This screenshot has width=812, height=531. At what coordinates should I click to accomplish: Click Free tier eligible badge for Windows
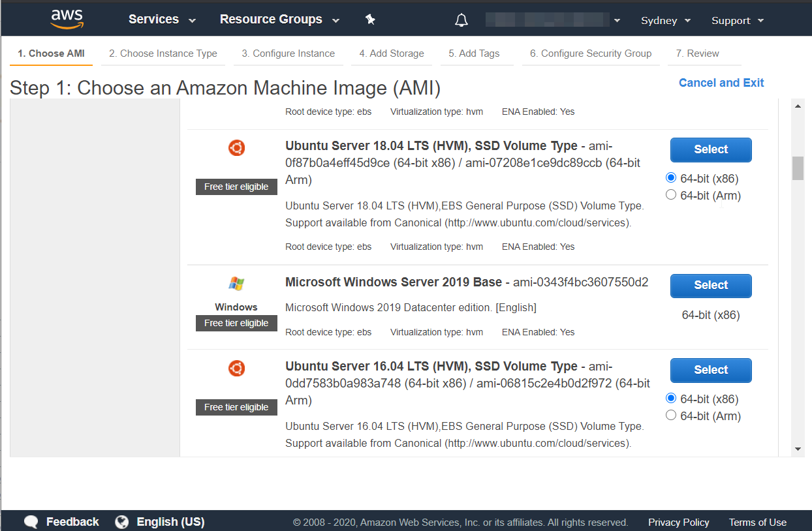click(x=236, y=323)
